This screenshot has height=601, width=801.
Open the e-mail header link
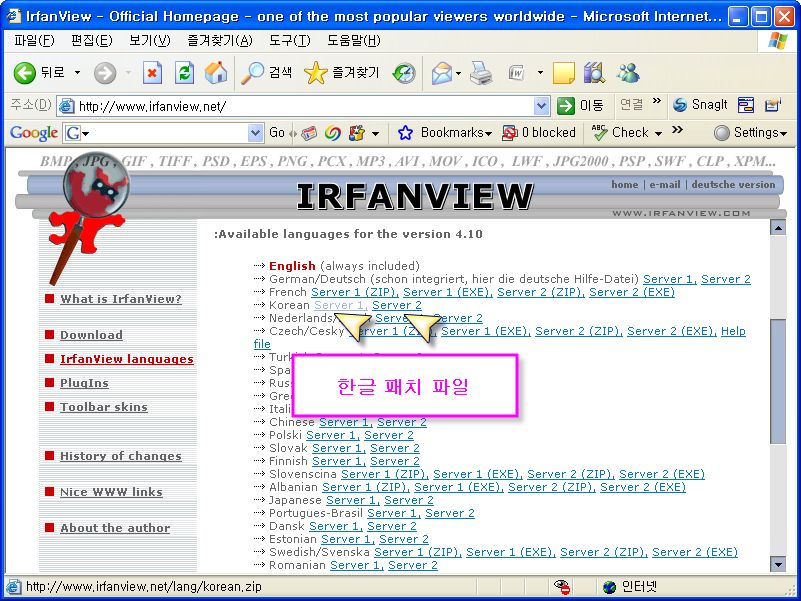click(x=665, y=184)
